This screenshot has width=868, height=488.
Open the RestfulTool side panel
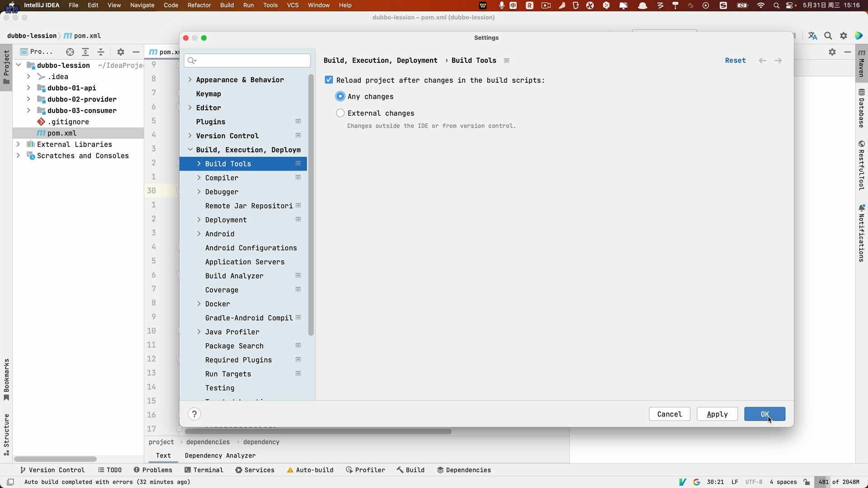pyautogui.click(x=862, y=165)
